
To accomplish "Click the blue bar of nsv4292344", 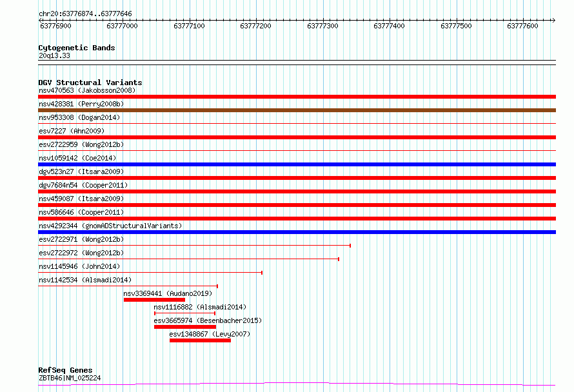I will 297,232.
